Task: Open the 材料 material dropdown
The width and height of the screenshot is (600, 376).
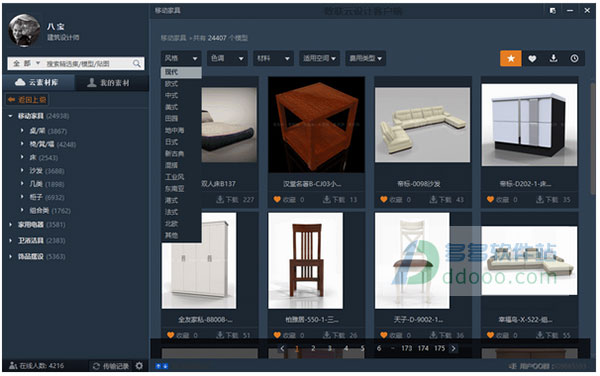Action: 273,59
